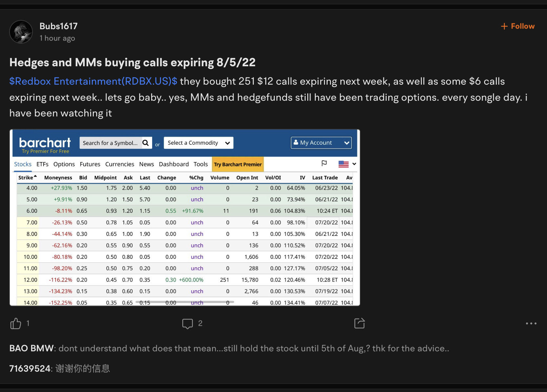Click the -116.22% moneyness value

[61, 280]
